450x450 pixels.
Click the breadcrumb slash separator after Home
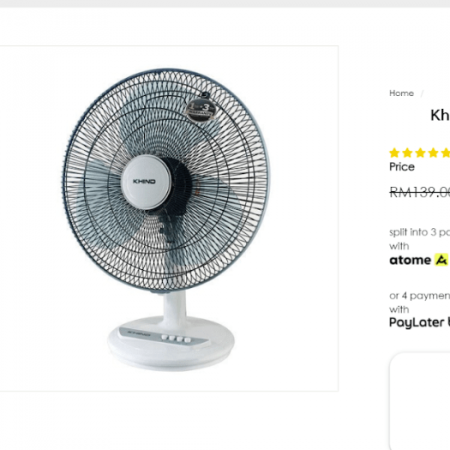(422, 94)
